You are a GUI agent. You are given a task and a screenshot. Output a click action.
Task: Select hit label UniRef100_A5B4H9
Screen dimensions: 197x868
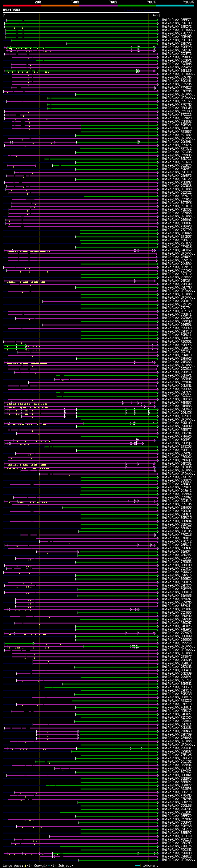(x=176, y=37)
